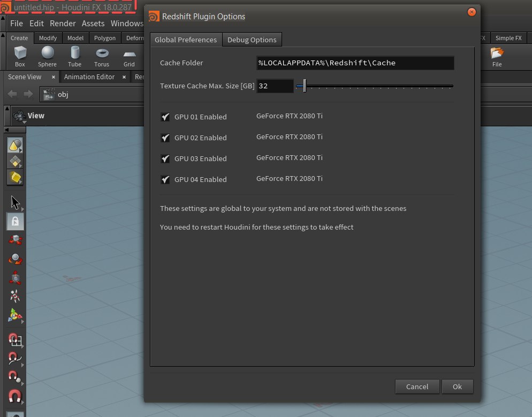Select the Move tool in viewport toolbar

click(16, 240)
